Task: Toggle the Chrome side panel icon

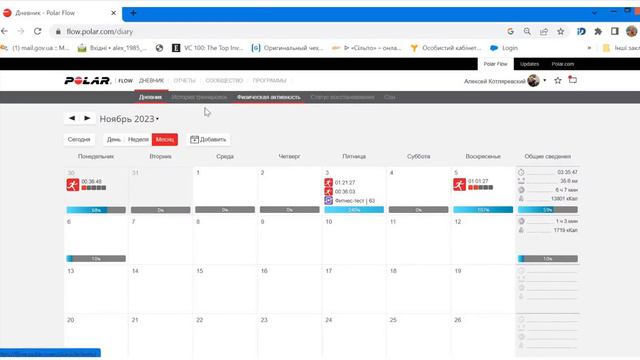Action: point(615,31)
